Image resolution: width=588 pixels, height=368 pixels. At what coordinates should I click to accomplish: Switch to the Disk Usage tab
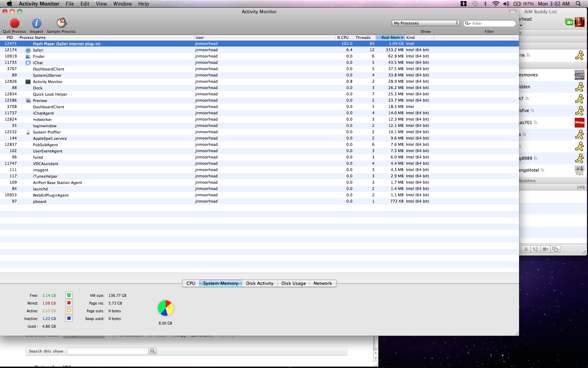point(293,283)
